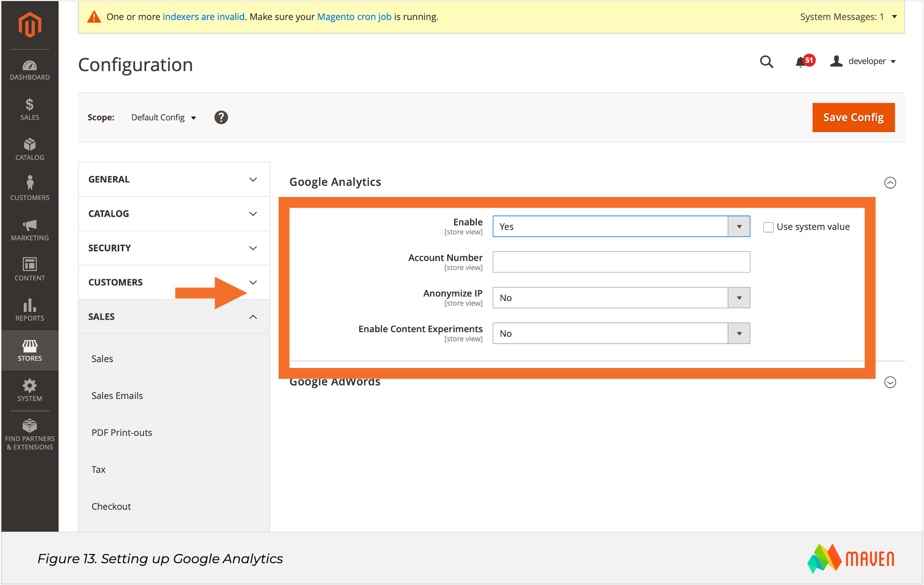Viewport: 924px width, 585px height.
Task: Click the Google Analytics section heading
Action: (335, 182)
